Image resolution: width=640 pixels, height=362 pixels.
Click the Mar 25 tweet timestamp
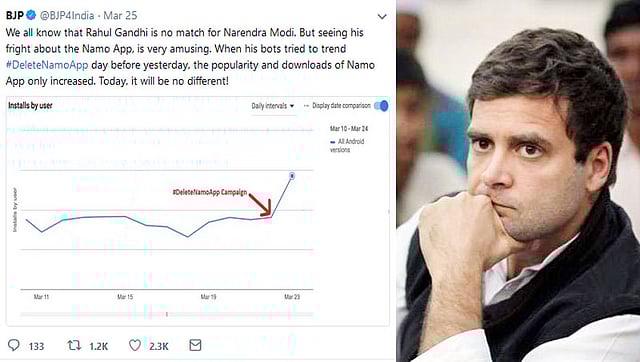[x=120, y=16]
